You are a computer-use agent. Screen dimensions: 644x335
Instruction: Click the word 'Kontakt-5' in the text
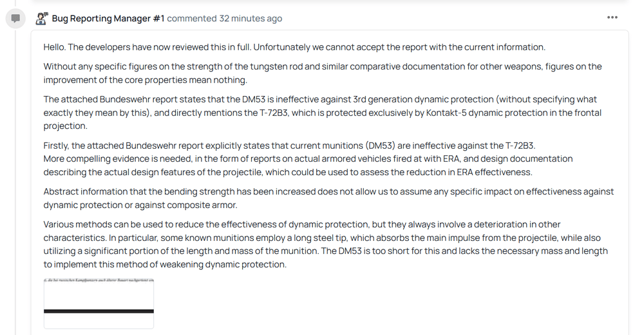tap(446, 113)
